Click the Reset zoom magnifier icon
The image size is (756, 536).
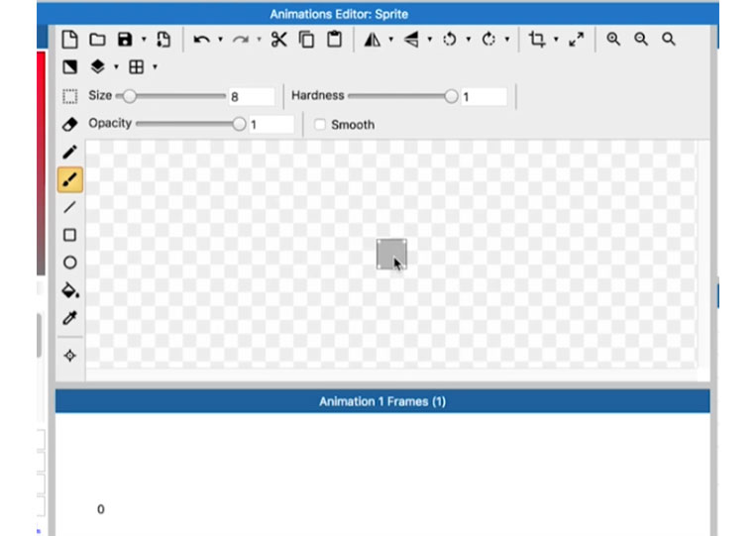[668, 39]
